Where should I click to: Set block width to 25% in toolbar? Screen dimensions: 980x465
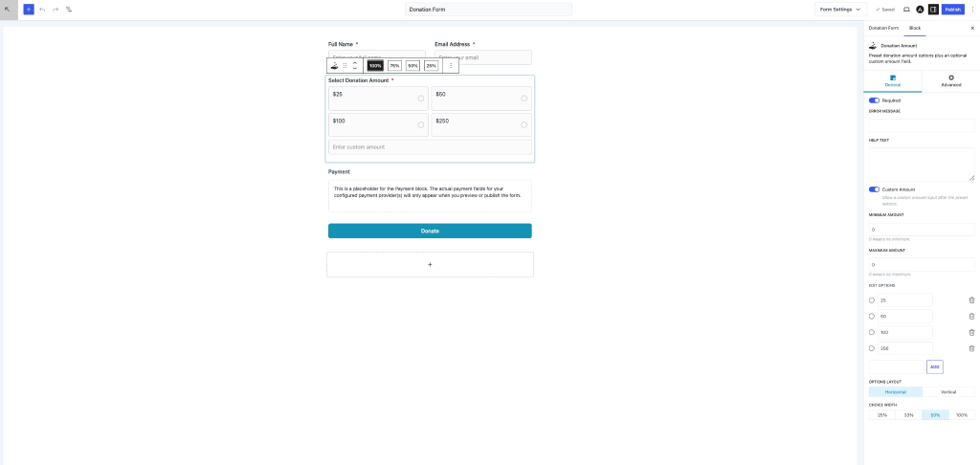432,66
